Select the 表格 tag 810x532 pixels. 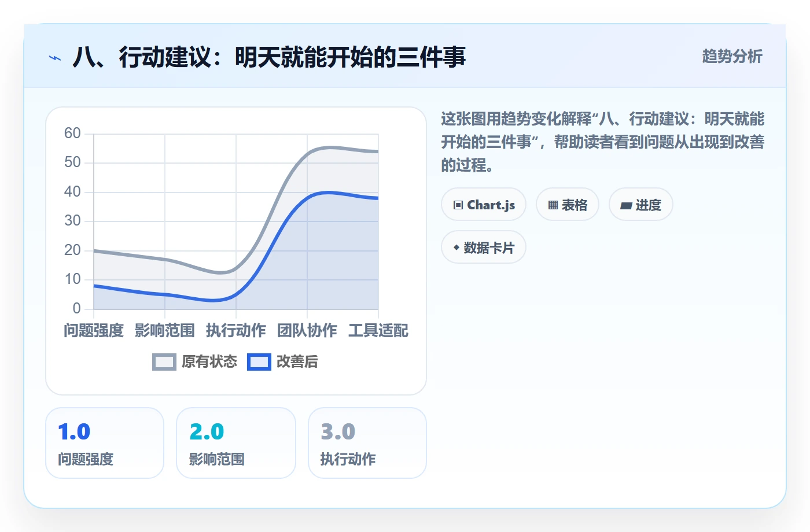point(568,205)
